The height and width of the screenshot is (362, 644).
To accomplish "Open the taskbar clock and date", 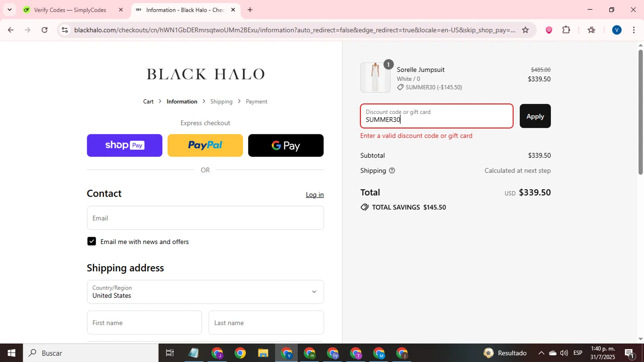I will pyautogui.click(x=603, y=353).
